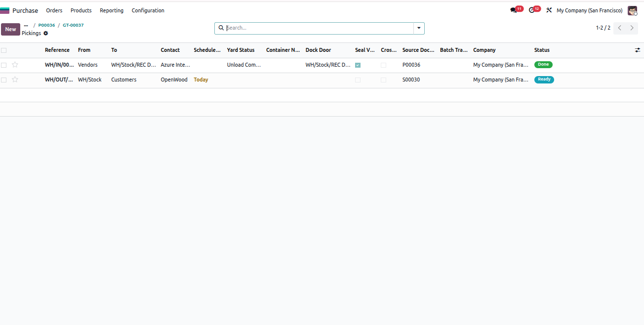The height and width of the screenshot is (325, 644).
Task: Click the Unload Com... yard status cell
Action: pos(244,65)
